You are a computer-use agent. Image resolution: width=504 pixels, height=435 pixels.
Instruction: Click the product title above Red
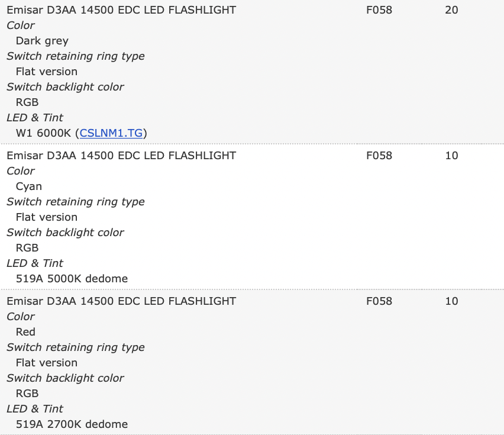[x=121, y=301]
